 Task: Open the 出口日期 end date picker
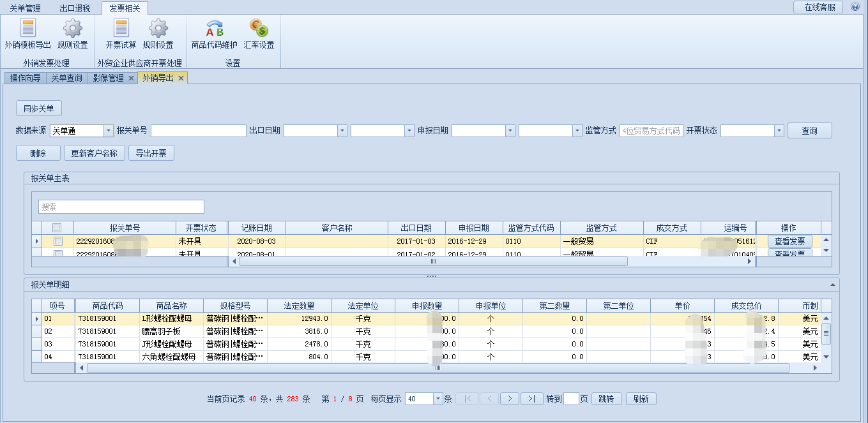coord(409,131)
